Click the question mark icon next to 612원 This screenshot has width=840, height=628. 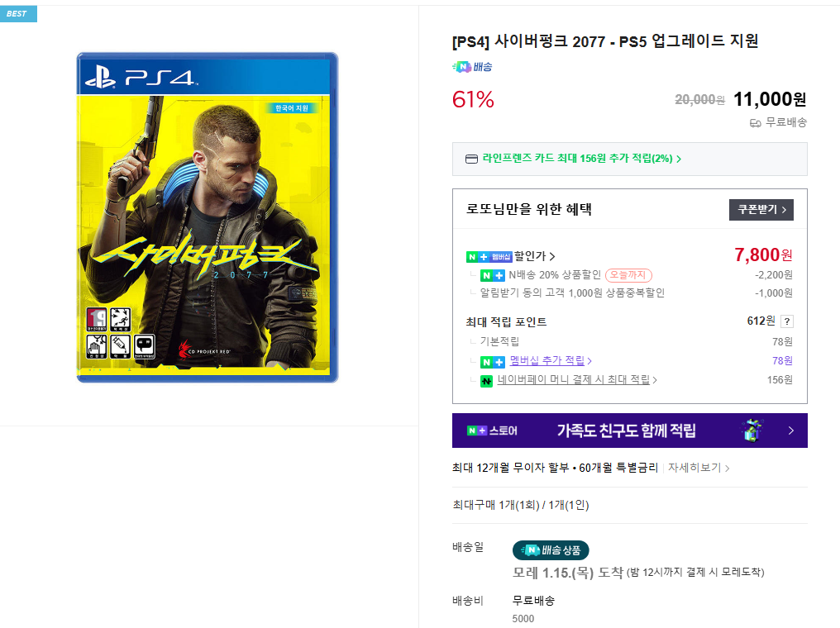(787, 321)
